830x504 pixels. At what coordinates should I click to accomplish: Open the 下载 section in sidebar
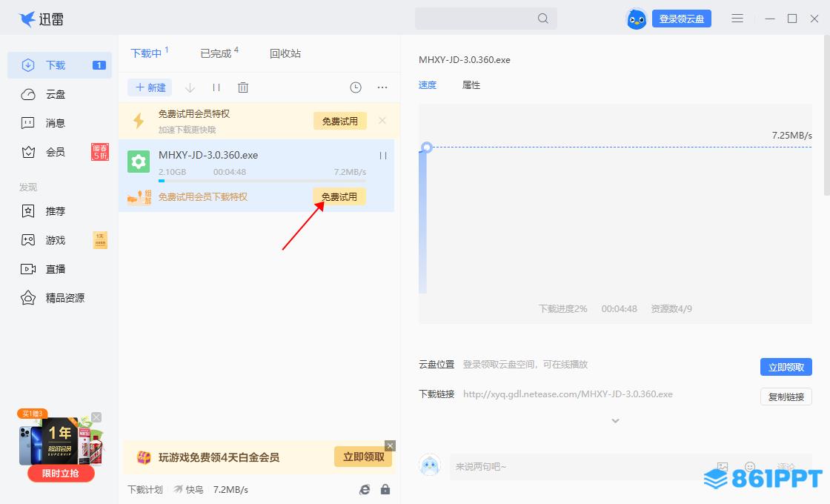click(x=59, y=65)
